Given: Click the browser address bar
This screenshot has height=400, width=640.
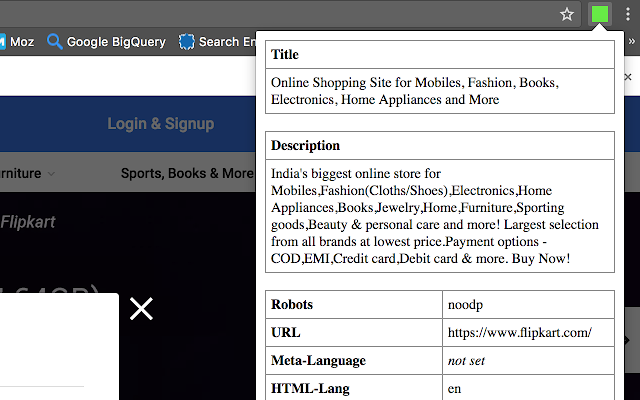Looking at the screenshot, I should coord(290,15).
